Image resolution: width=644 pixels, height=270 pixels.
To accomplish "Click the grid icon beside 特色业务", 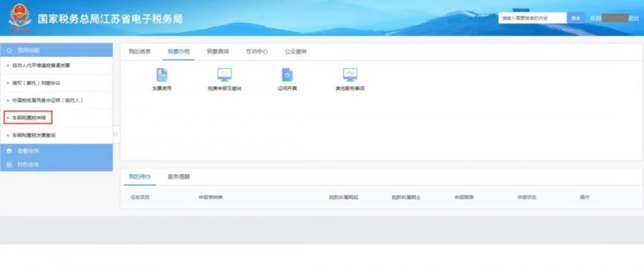I will coord(9,165).
